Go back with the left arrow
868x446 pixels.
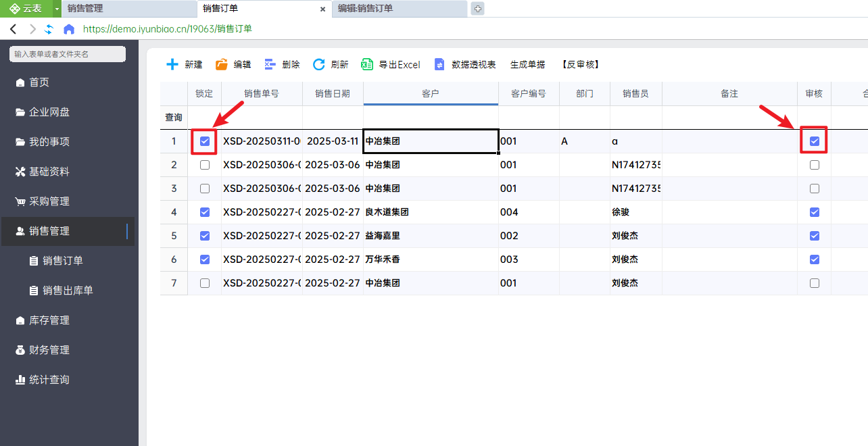pos(14,29)
